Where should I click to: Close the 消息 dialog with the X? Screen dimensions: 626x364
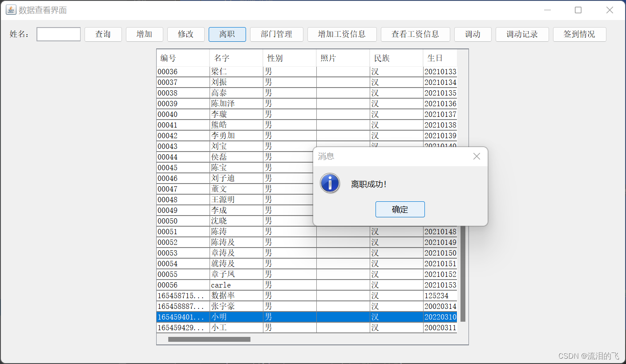pos(477,156)
